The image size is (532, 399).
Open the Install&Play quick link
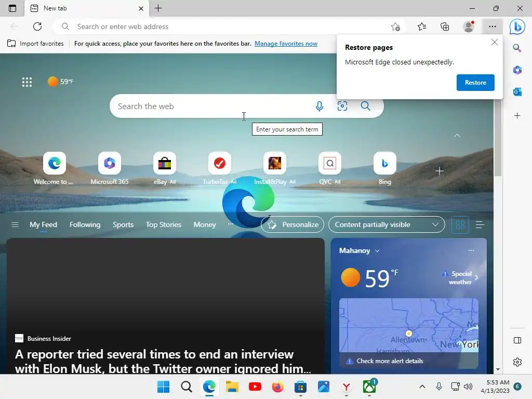(x=274, y=168)
